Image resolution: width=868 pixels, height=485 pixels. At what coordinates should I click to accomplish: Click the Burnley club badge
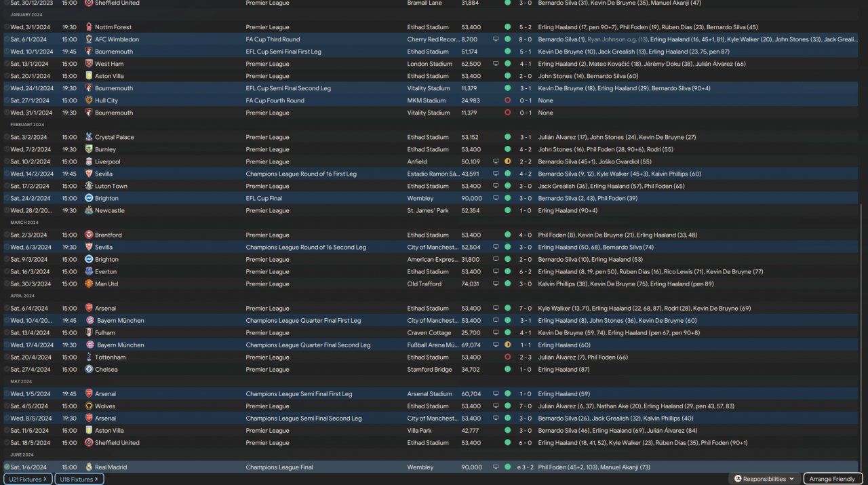pyautogui.click(x=89, y=149)
